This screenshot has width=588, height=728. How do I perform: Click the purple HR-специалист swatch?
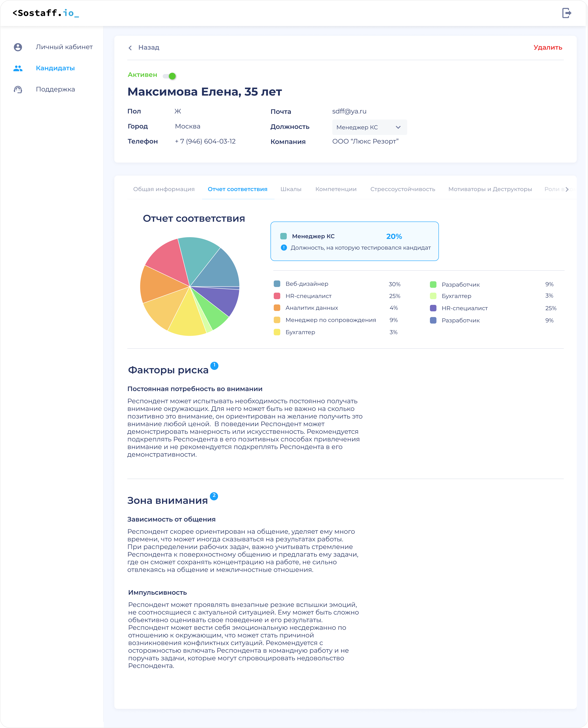[433, 308]
